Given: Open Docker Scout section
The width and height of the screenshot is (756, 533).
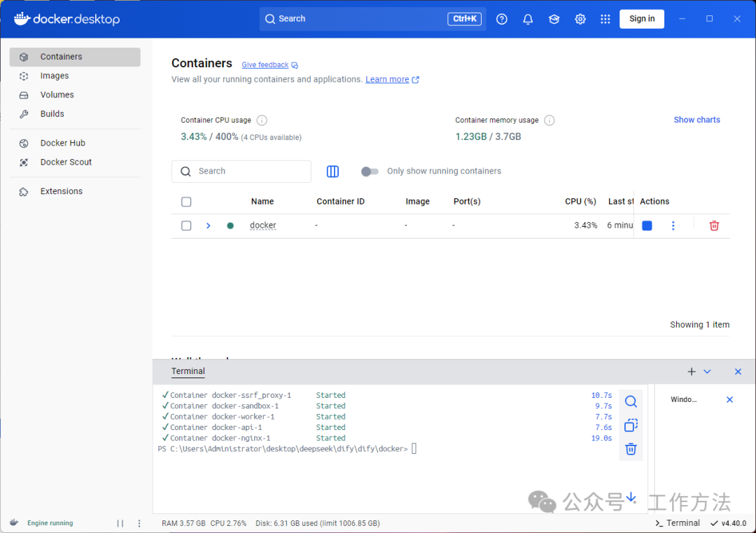Looking at the screenshot, I should (x=75, y=162).
